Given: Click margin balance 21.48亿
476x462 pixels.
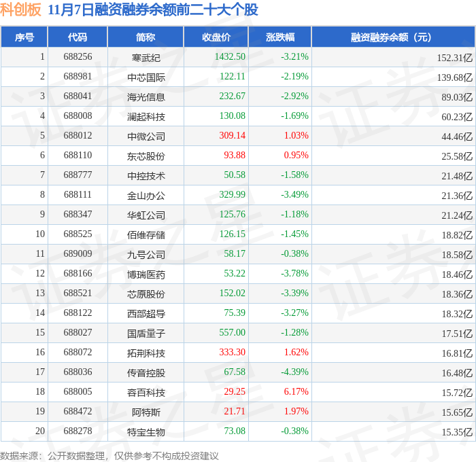Looking at the screenshot, I should tap(457, 176).
